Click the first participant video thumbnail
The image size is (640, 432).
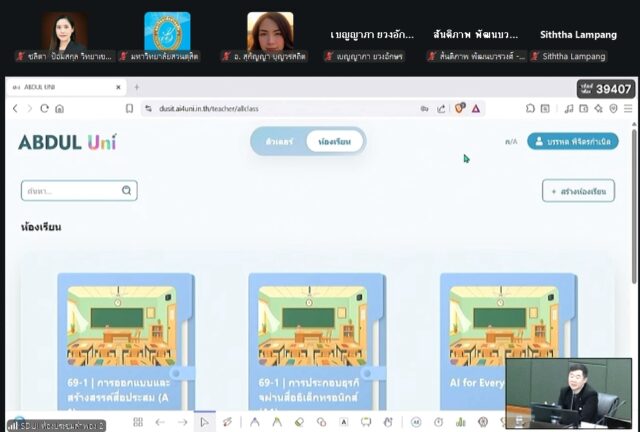point(64,31)
